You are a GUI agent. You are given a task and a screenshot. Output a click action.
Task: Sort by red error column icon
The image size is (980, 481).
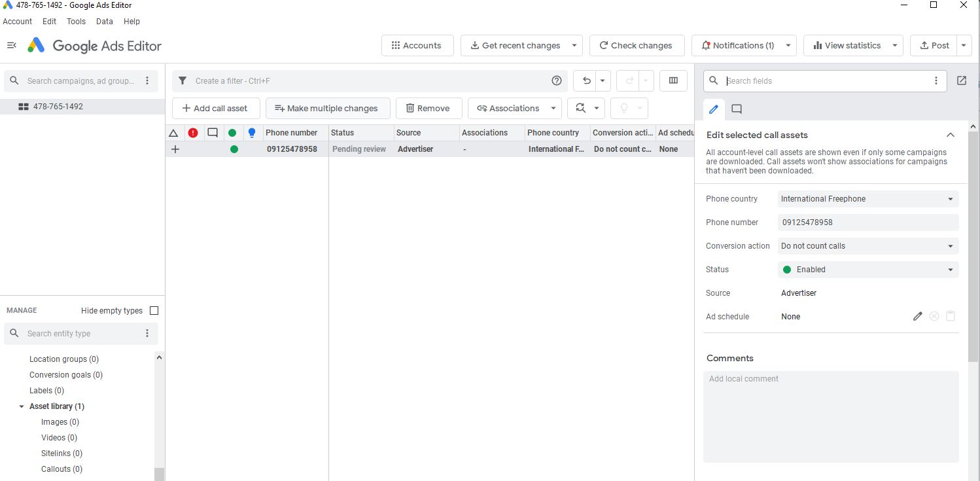193,133
